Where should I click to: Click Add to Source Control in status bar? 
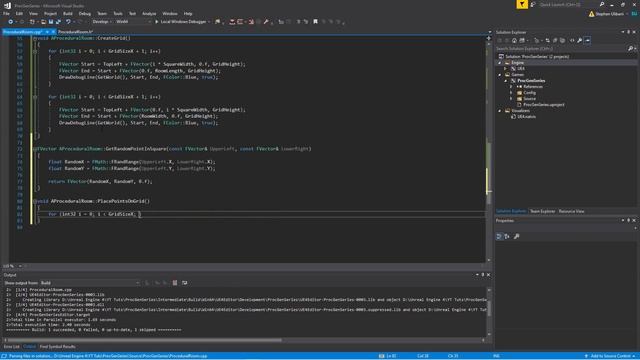pos(610,356)
